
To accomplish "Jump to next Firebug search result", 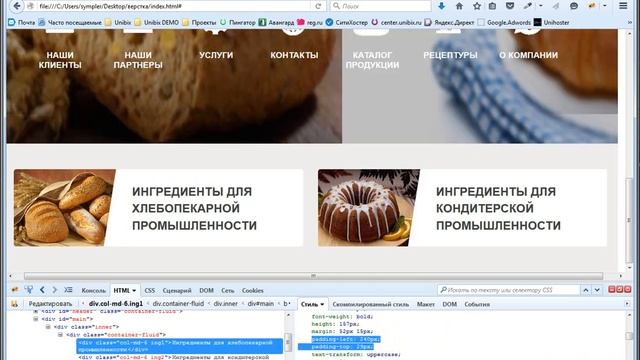I will point(597,290).
